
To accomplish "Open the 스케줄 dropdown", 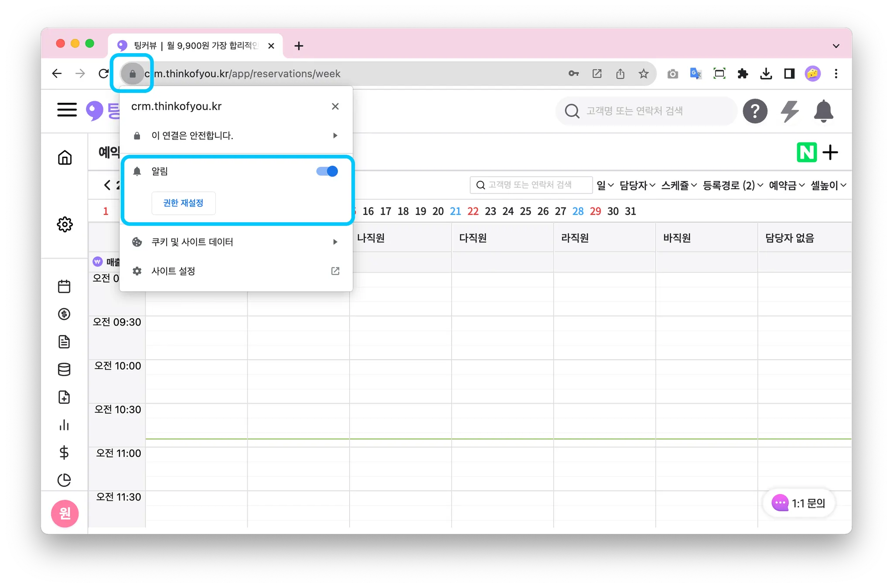I will 678,185.
